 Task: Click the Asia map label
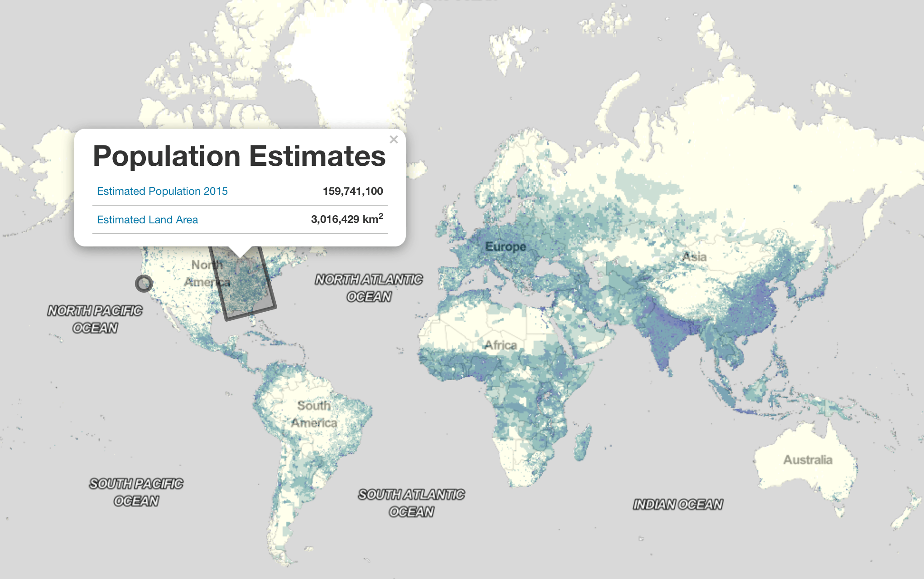(694, 257)
